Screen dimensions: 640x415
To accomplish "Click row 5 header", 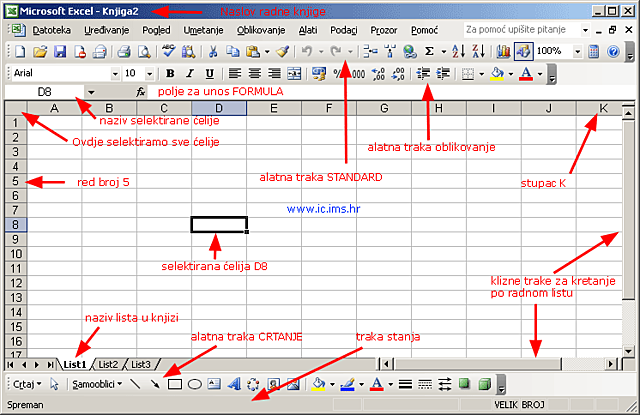I will pyautogui.click(x=16, y=181).
